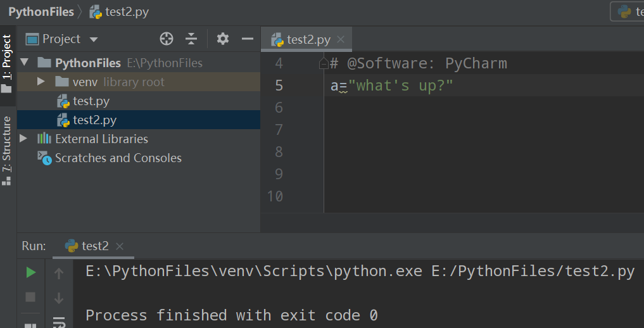The width and height of the screenshot is (644, 328).
Task: Expand External Libraries node
Action: [x=23, y=138]
